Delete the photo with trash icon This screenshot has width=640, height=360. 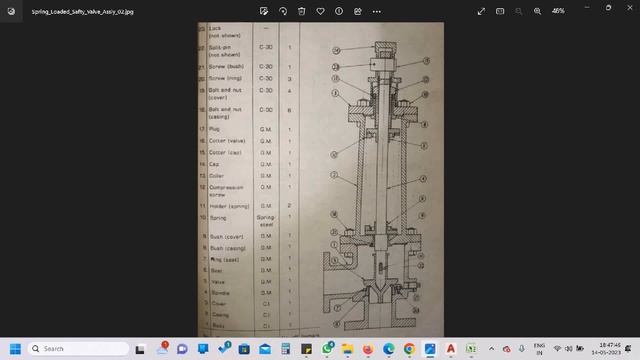[x=302, y=11]
